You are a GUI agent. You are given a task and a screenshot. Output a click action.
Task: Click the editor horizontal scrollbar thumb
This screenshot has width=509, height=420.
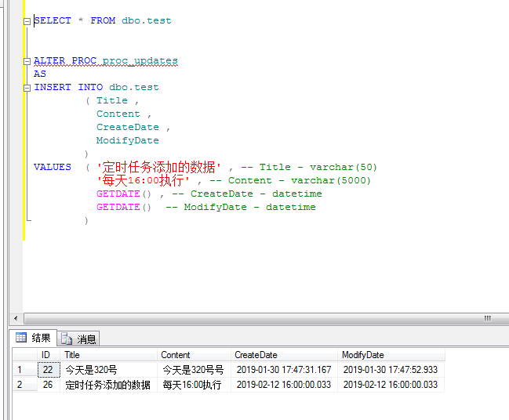tap(267, 318)
